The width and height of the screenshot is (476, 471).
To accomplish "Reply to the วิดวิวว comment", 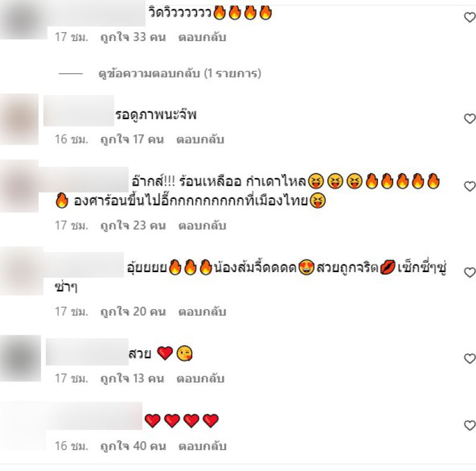I will 202,37.
